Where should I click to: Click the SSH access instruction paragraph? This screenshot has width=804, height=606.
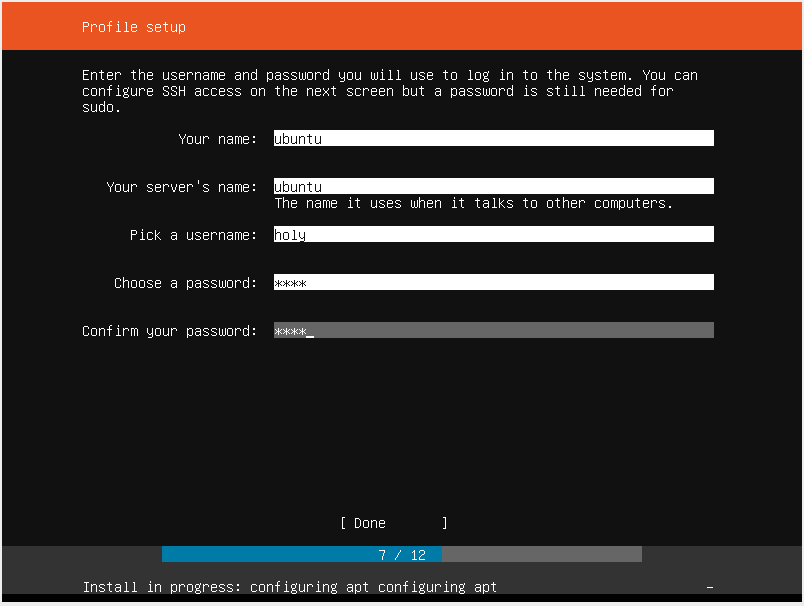pyautogui.click(x=390, y=91)
